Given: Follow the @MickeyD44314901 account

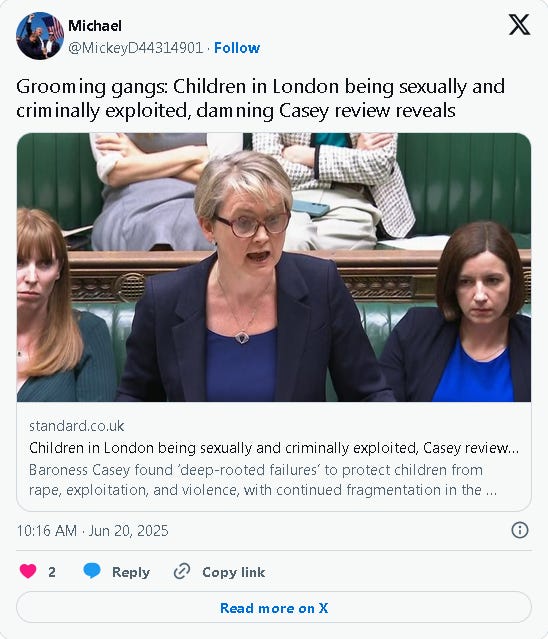Looking at the screenshot, I should point(237,48).
